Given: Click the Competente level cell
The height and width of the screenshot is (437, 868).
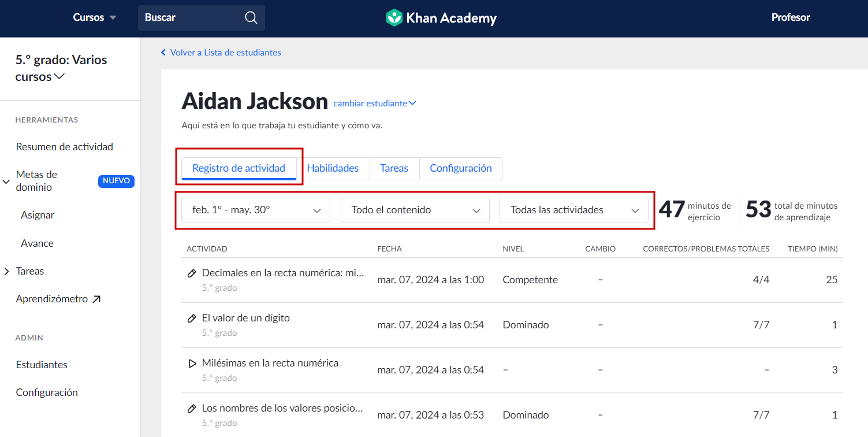Looking at the screenshot, I should [530, 280].
